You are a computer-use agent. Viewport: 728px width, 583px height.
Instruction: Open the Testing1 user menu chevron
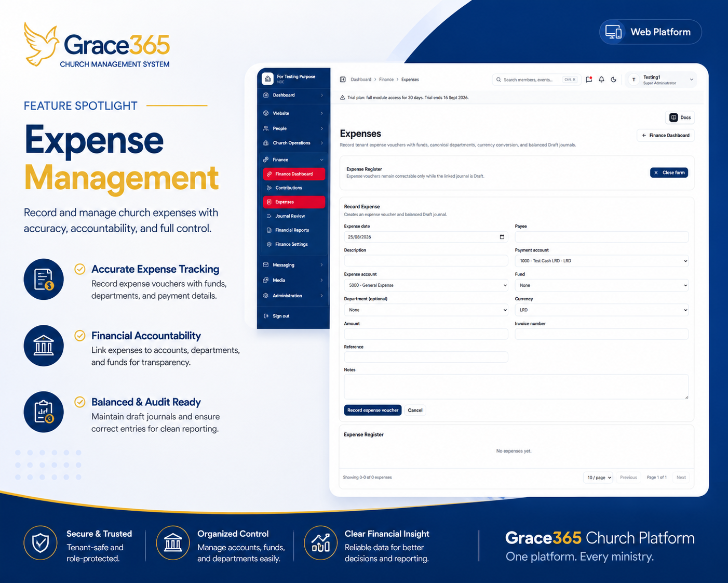coord(692,79)
